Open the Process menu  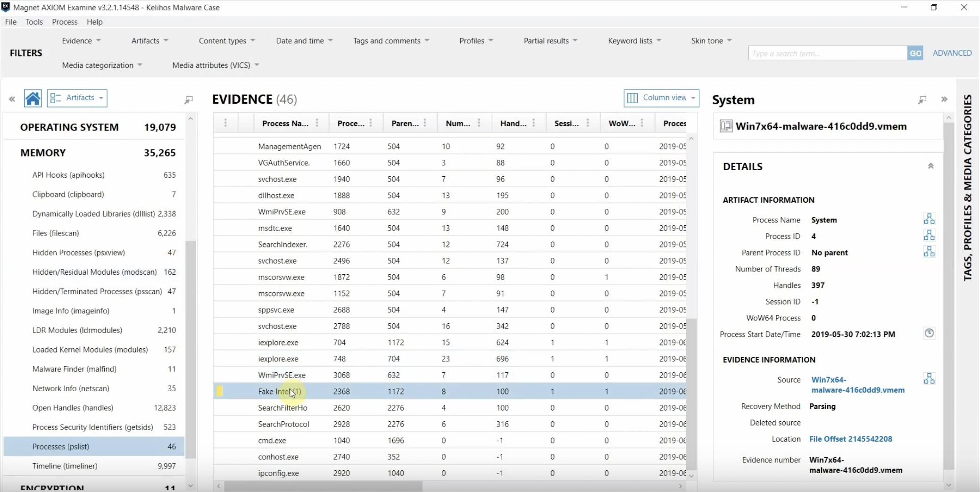coord(65,22)
